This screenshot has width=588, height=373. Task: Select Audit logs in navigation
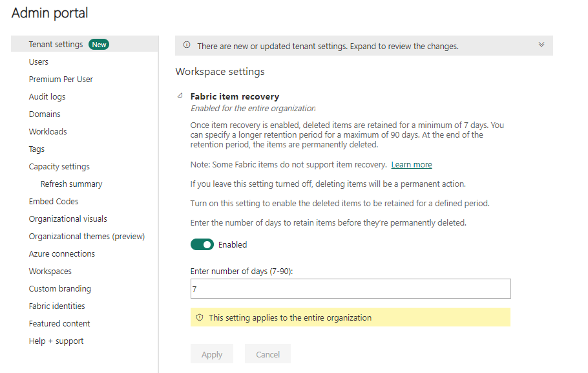tap(47, 97)
